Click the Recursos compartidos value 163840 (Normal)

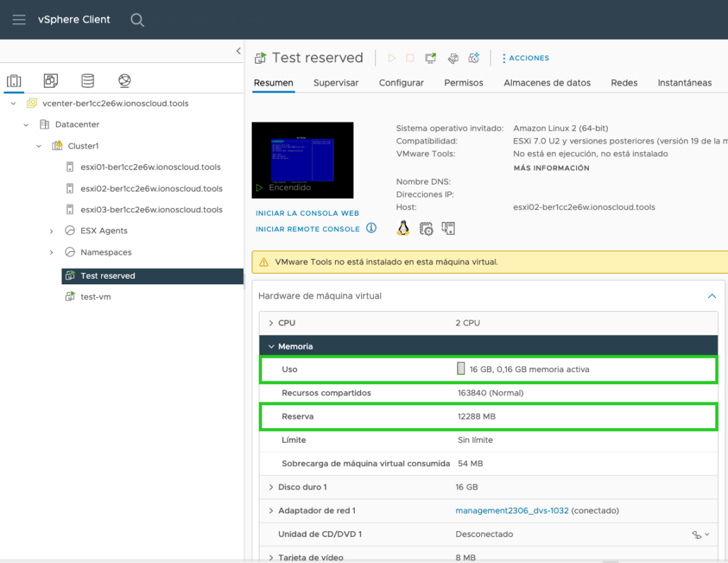[x=491, y=393]
